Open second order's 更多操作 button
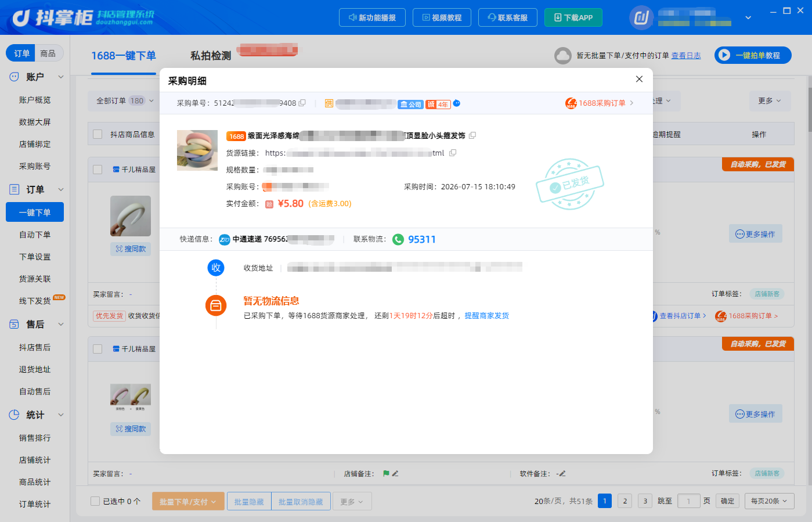Screen dimensions: 812x522 click(x=756, y=414)
